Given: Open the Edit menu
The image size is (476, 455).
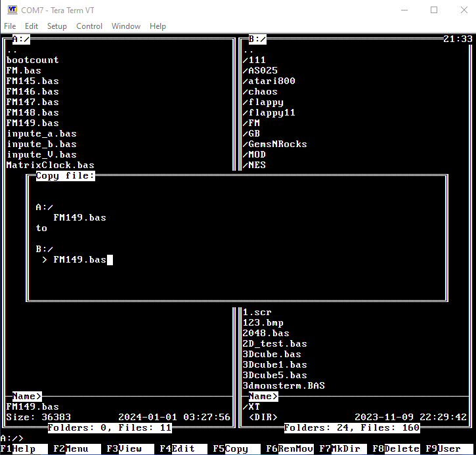Looking at the screenshot, I should coord(32,26).
